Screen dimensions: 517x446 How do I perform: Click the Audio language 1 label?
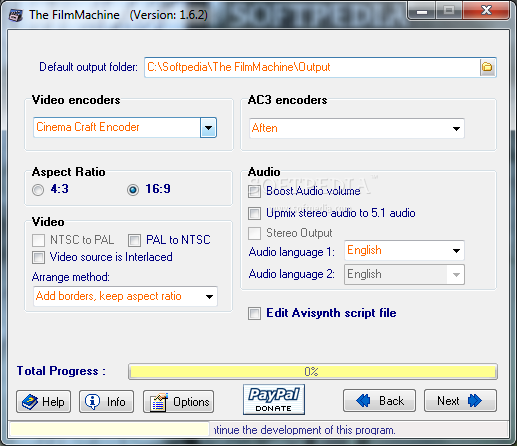[x=292, y=252]
